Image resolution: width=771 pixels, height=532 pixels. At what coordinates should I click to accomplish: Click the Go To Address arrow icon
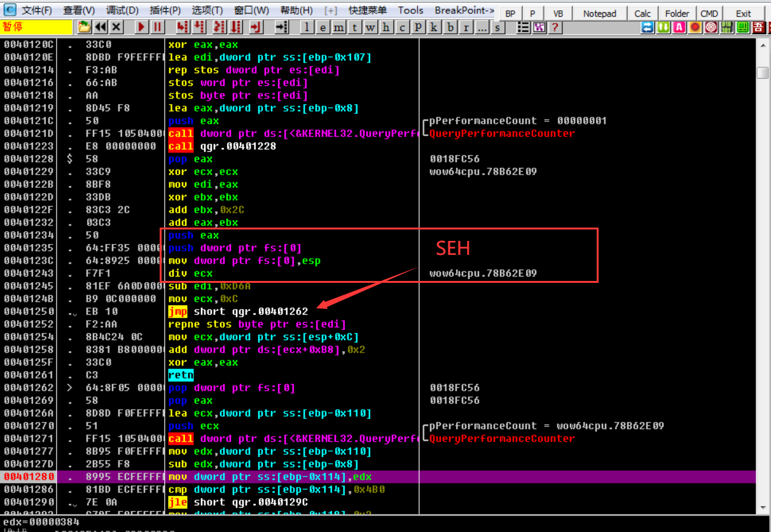click(x=281, y=27)
